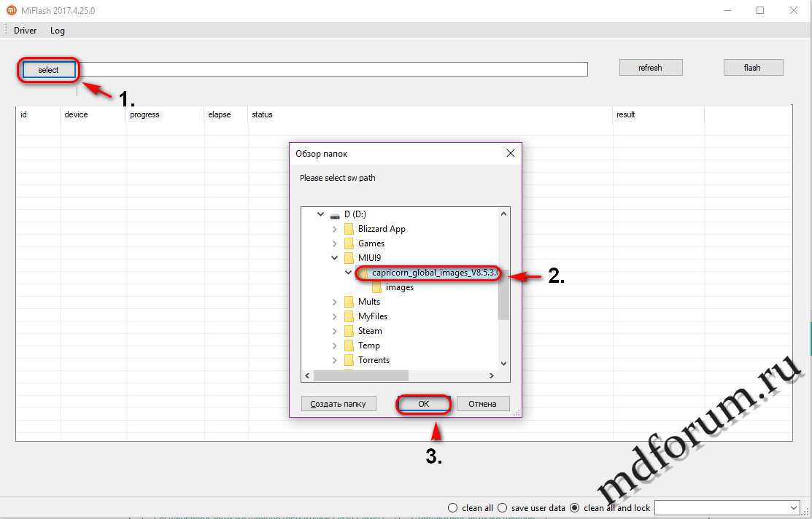Expand the MyFiles folder

pos(335,316)
